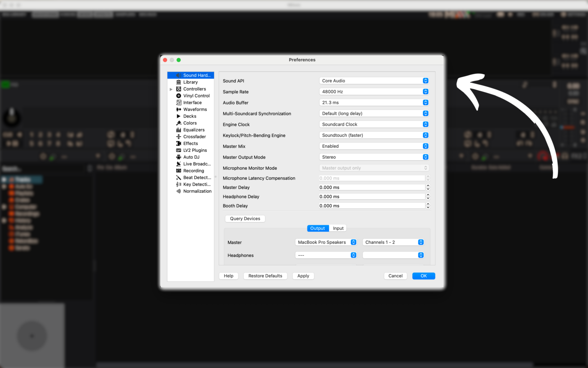Image resolution: width=588 pixels, height=368 pixels.
Task: Select the Vinyl Control icon
Action: tap(178, 96)
